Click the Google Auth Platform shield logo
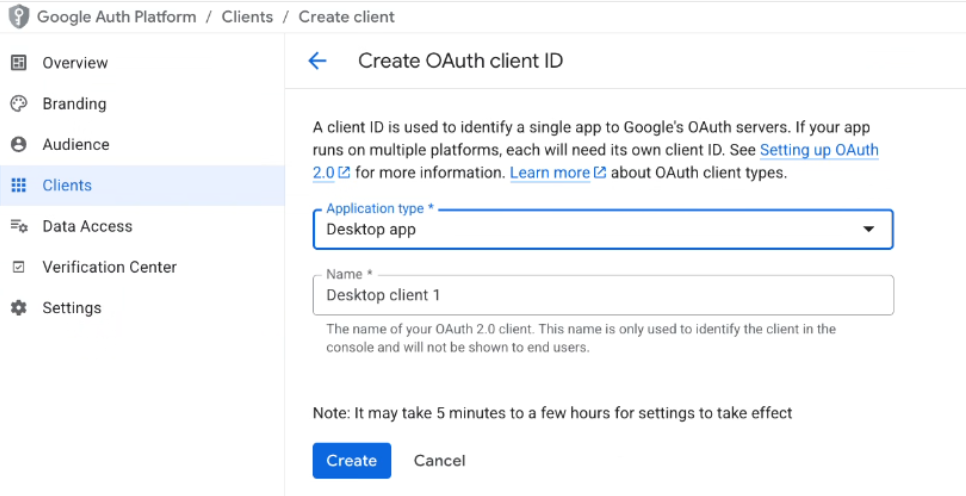 pyautogui.click(x=18, y=17)
